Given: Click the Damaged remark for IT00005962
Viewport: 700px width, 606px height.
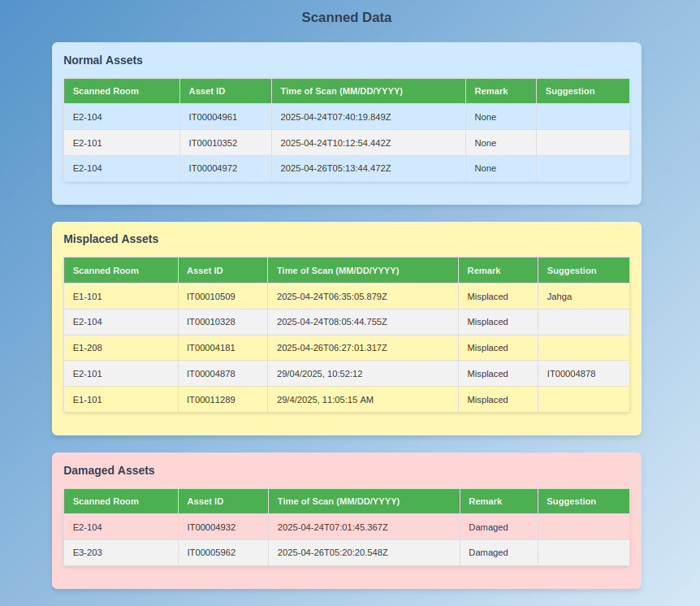Looking at the screenshot, I should 488,553.
